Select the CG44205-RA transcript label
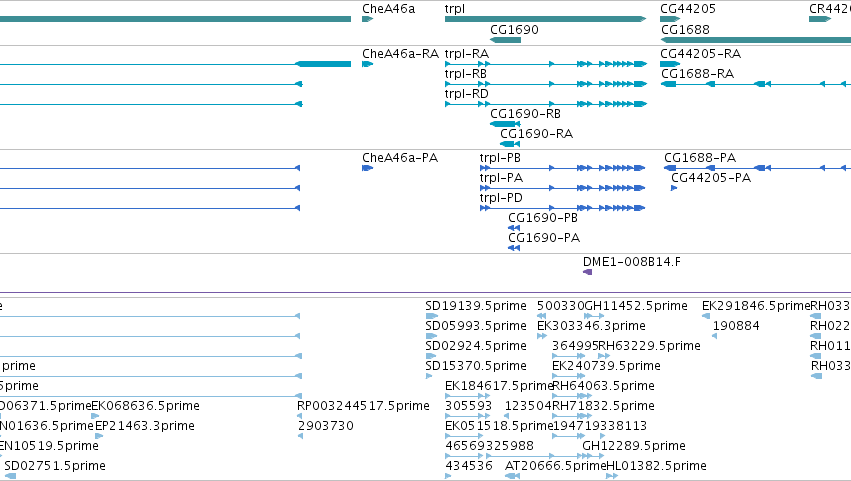 pyautogui.click(x=700, y=54)
